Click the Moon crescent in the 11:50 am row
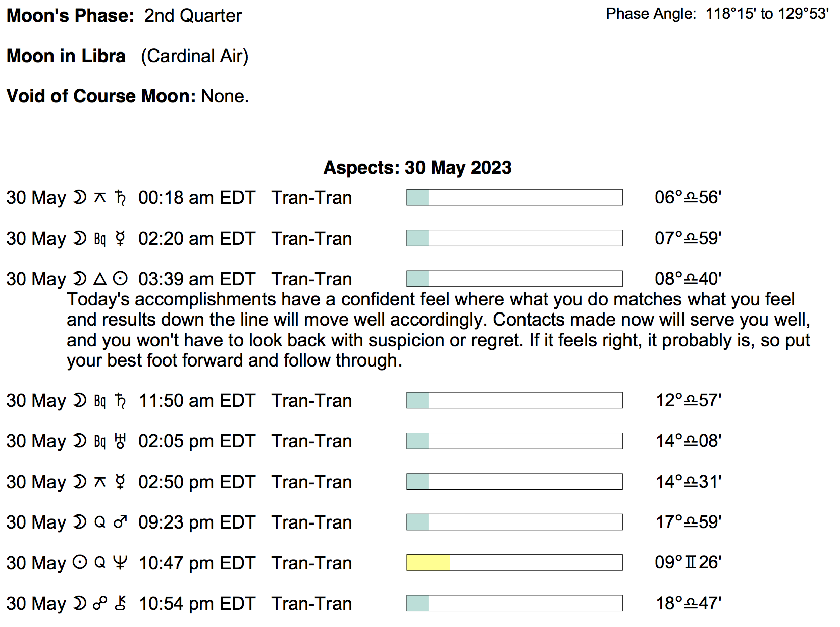The width and height of the screenshot is (840, 627). click(80, 400)
